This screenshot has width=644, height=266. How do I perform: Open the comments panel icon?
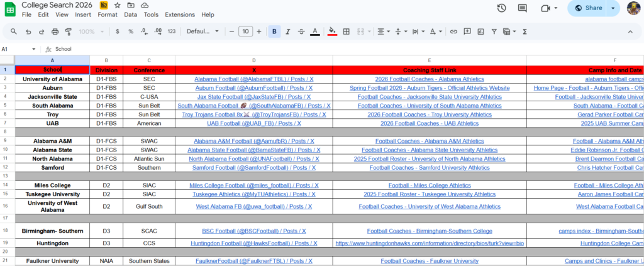(523, 8)
